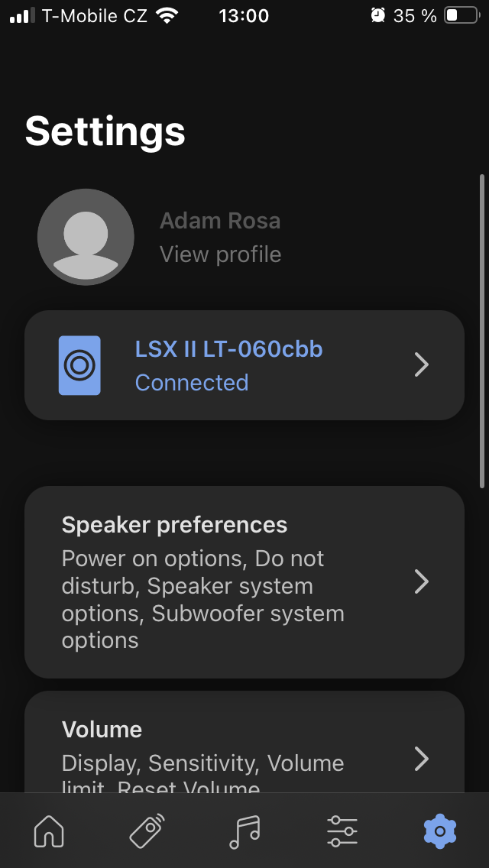489x868 pixels.
Task: Open the music note tab
Action: tap(244, 831)
